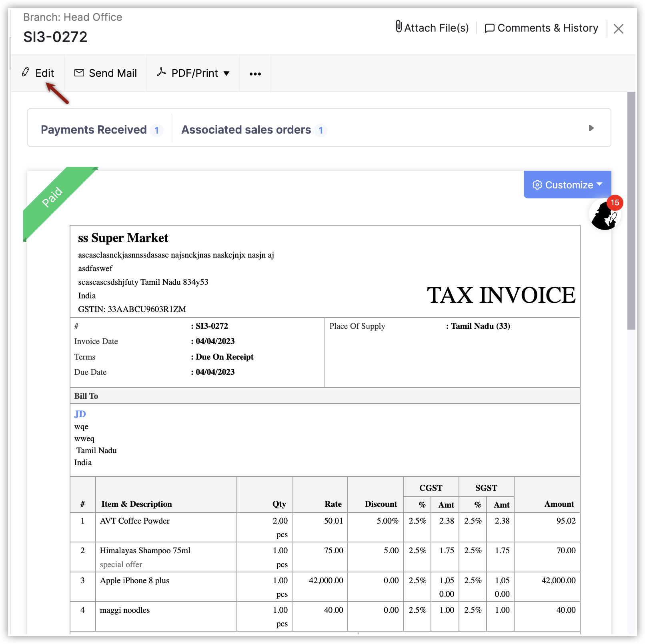Viewport: 645px width, 644px height.
Task: Open the Payments Received tab
Action: [x=102, y=130]
